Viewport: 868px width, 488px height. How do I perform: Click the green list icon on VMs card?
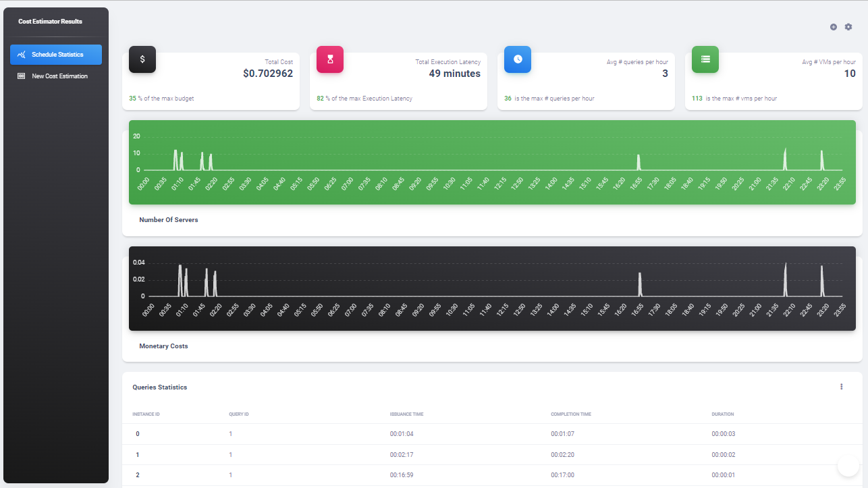tap(705, 59)
